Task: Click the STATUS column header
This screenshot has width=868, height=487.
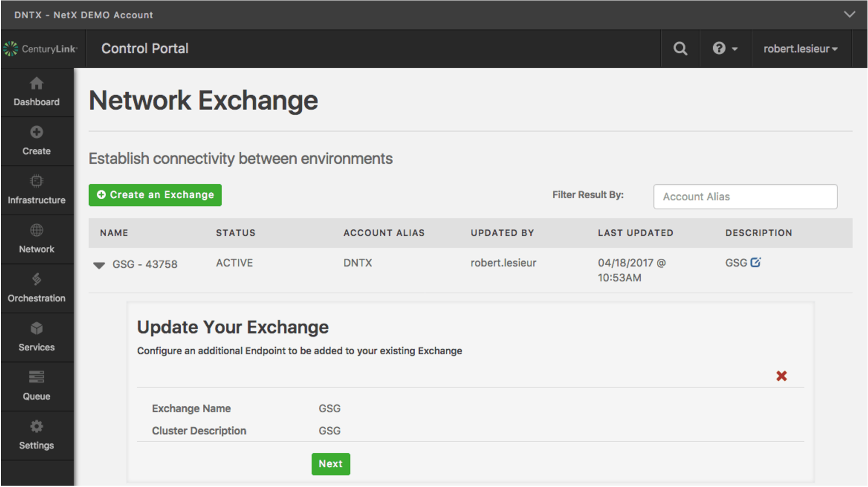Action: 236,233
